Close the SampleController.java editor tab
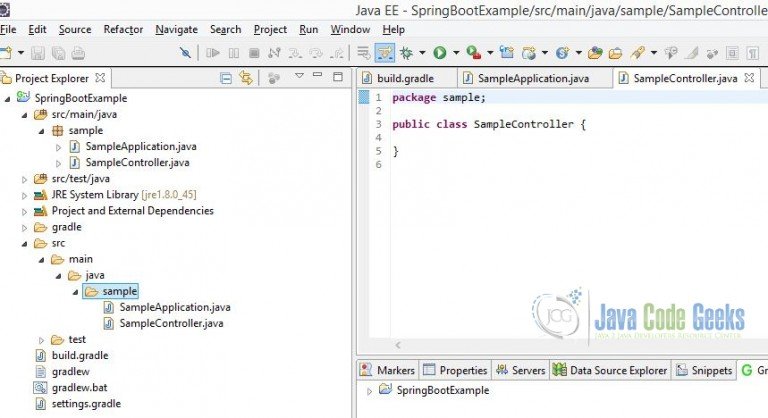768x418 pixels. (x=749, y=77)
